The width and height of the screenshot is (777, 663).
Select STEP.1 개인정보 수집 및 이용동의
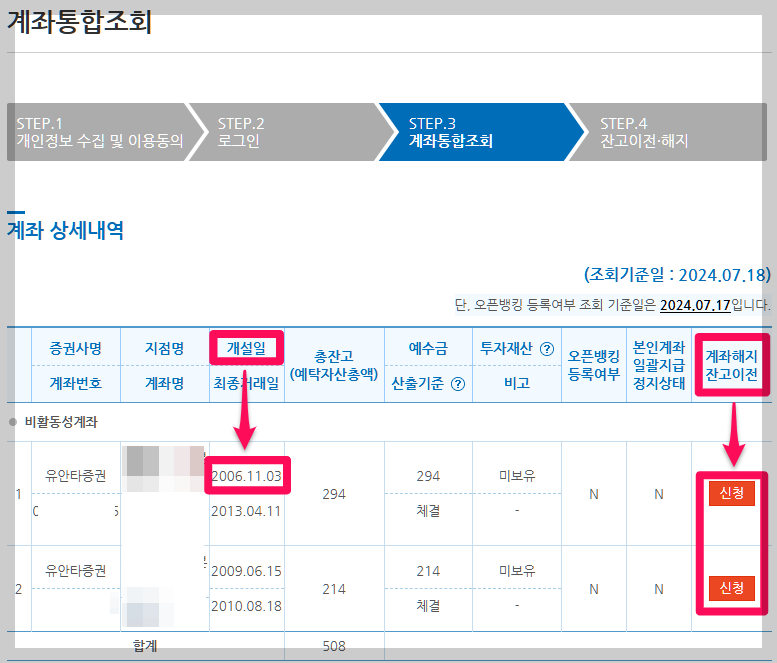[101, 132]
